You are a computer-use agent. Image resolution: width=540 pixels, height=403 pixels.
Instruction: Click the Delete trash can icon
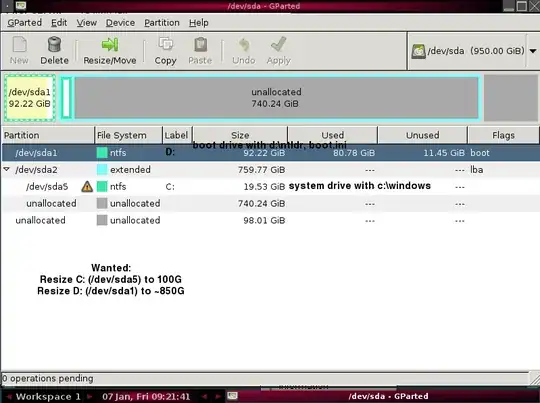tap(54, 44)
